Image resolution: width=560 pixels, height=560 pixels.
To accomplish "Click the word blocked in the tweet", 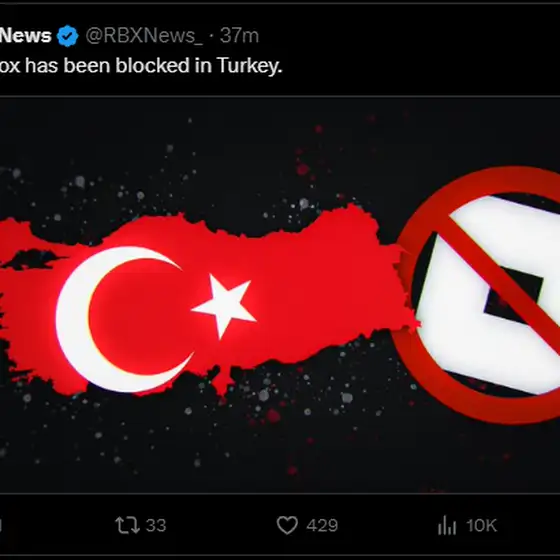I will (x=152, y=66).
